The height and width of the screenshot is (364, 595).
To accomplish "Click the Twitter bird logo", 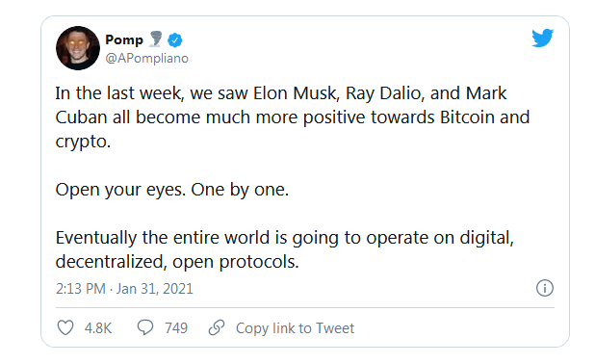I will tap(542, 38).
